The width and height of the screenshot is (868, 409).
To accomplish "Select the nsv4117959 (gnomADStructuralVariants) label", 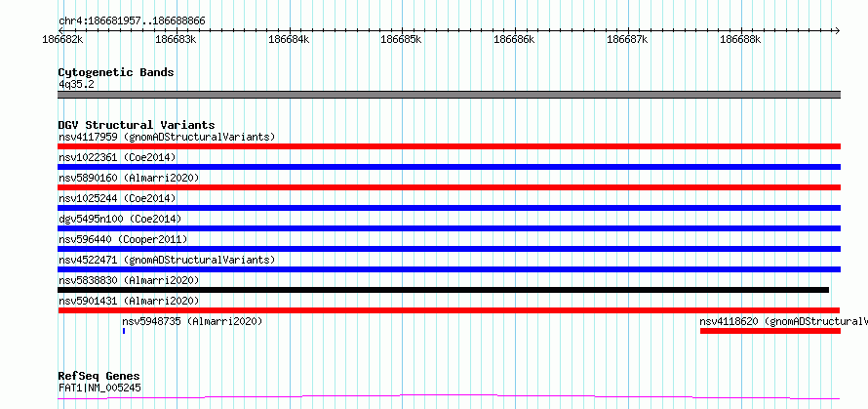I will tap(167, 137).
